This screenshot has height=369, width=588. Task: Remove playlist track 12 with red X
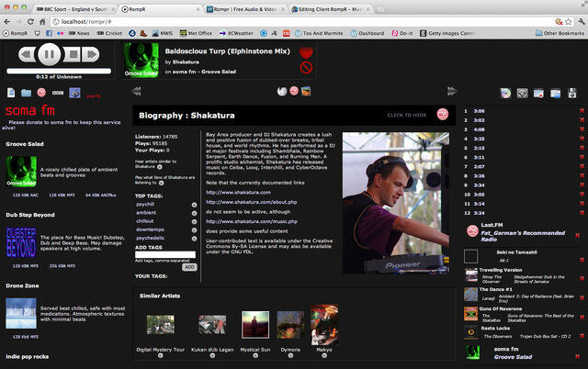(582, 213)
